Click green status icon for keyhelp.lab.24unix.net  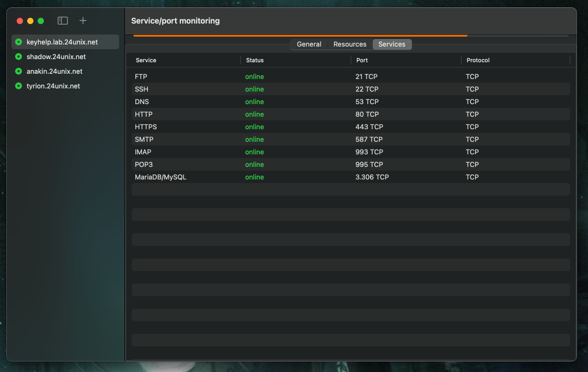(19, 42)
